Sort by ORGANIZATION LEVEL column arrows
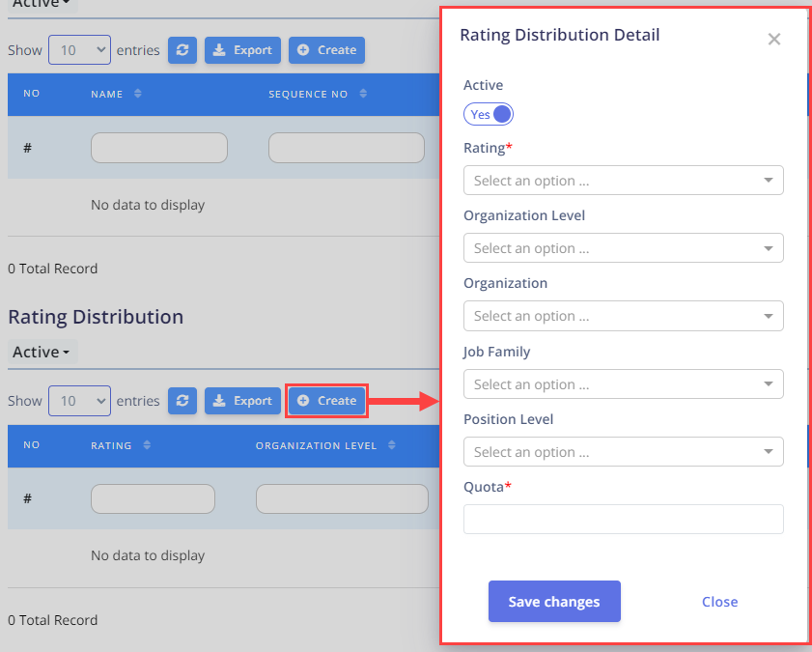The image size is (812, 652). pyautogui.click(x=391, y=445)
